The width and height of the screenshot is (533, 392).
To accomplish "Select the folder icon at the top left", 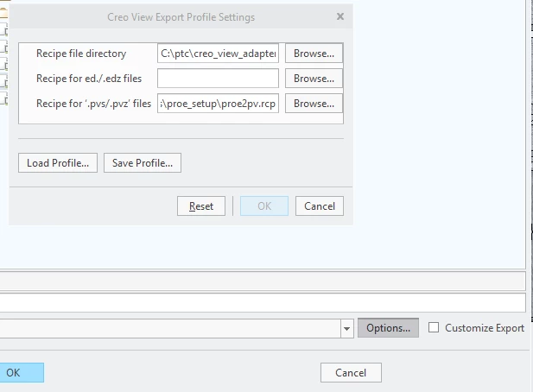I will (3, 13).
